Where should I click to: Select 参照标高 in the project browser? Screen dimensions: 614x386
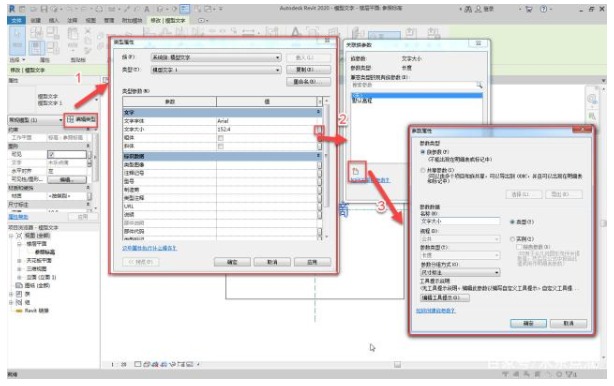(x=45, y=252)
